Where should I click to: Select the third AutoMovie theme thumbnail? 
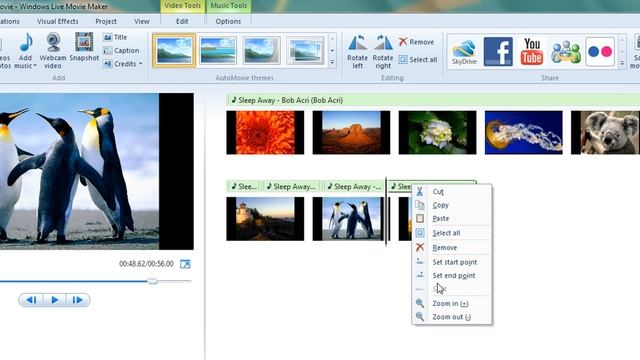point(262,51)
